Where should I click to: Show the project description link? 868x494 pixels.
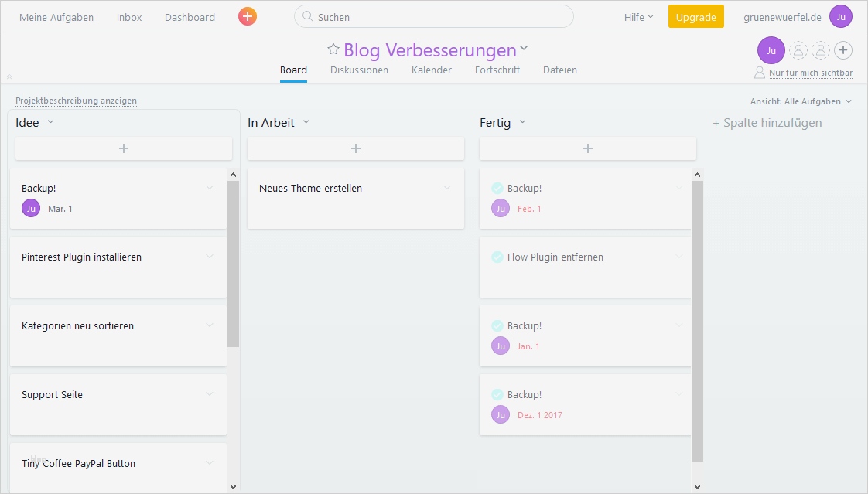(x=75, y=101)
